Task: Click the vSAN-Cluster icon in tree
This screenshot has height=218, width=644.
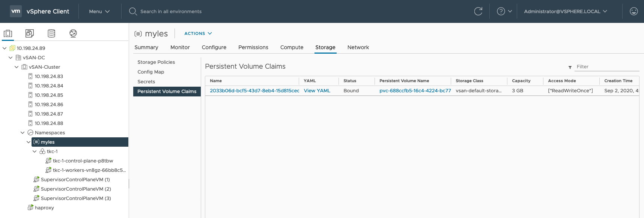Action: [x=24, y=67]
